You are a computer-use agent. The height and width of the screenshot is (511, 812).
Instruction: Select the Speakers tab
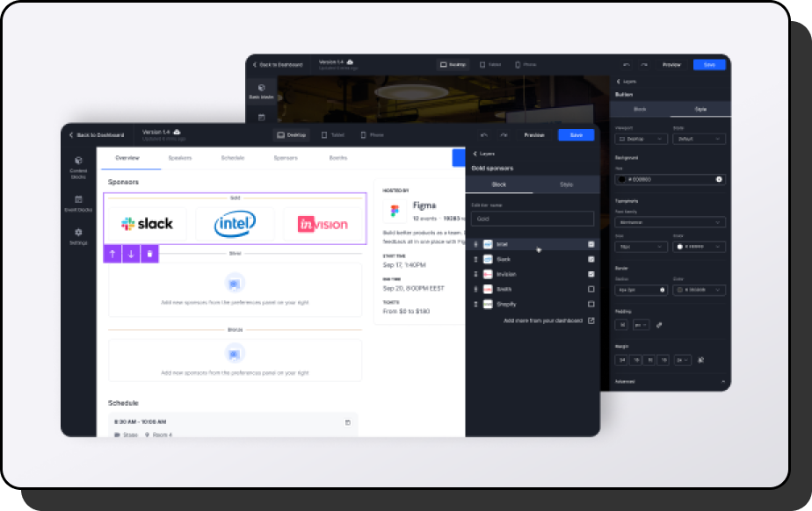(179, 158)
